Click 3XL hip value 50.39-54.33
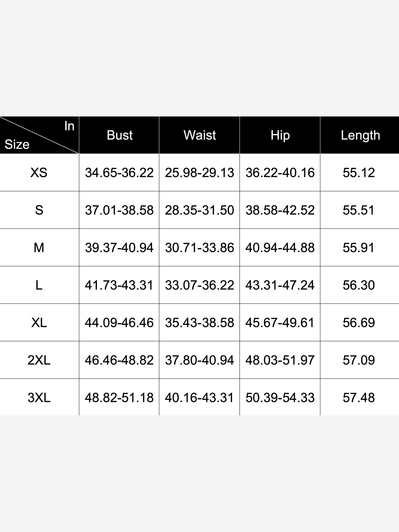Screen dimensions: 399x532 point(280,398)
